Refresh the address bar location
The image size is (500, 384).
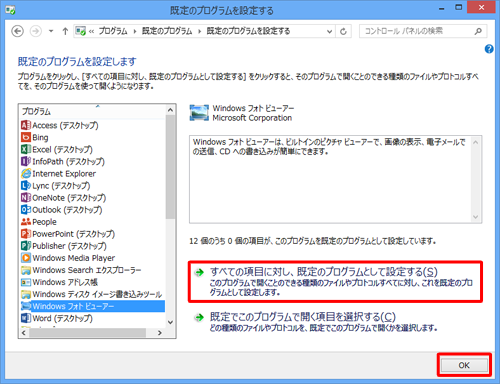pyautogui.click(x=343, y=31)
